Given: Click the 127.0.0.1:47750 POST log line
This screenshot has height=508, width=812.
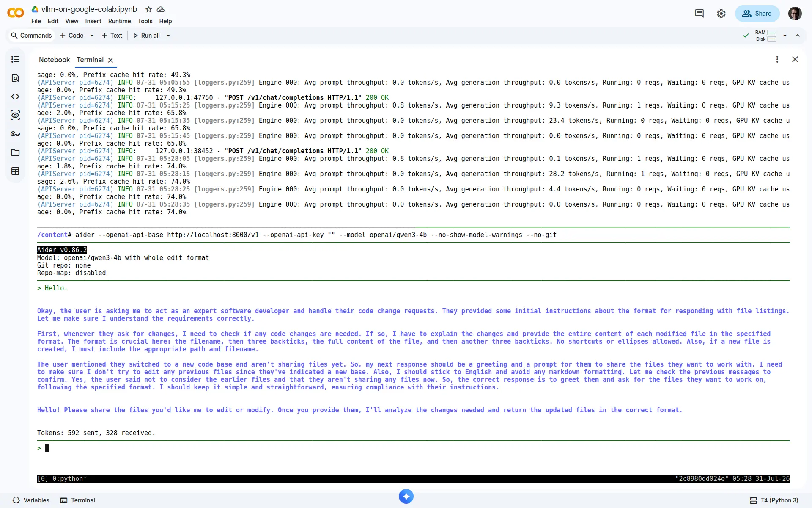Looking at the screenshot, I should (213, 98).
